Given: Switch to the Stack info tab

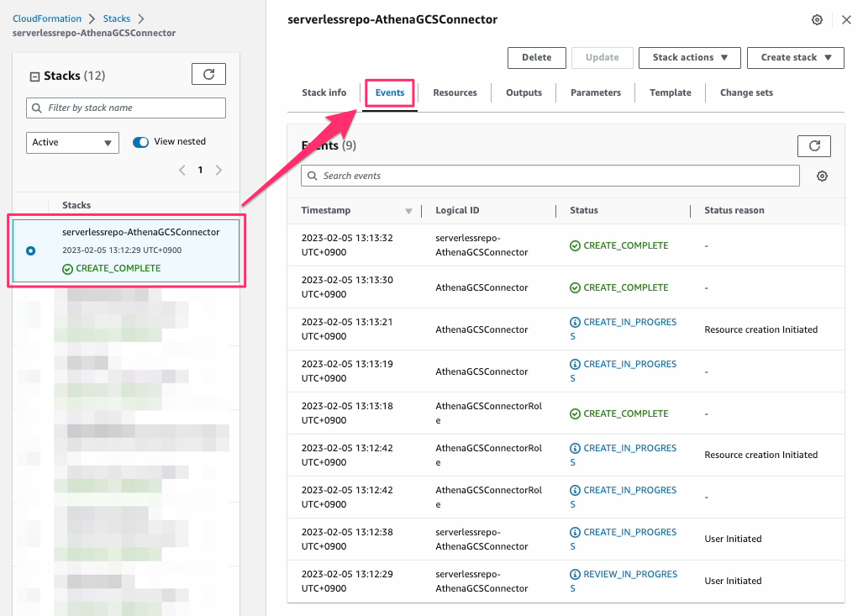Looking at the screenshot, I should pyautogui.click(x=324, y=92).
